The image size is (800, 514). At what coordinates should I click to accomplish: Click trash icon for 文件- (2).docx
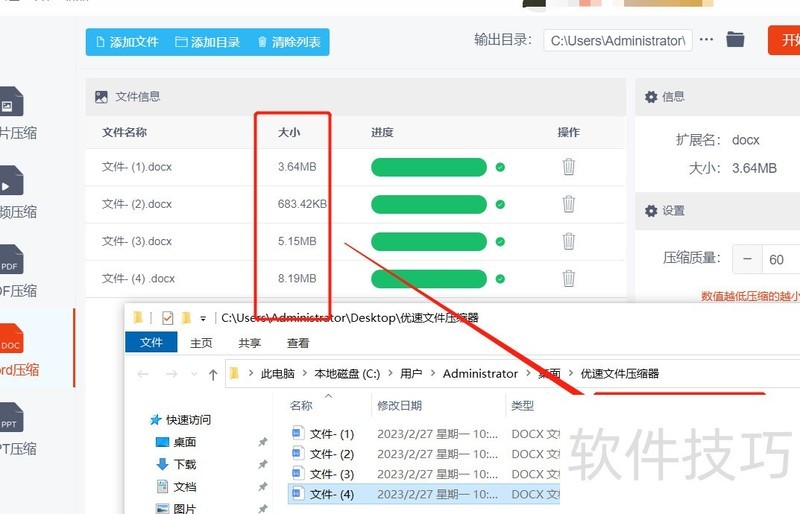tap(568, 204)
